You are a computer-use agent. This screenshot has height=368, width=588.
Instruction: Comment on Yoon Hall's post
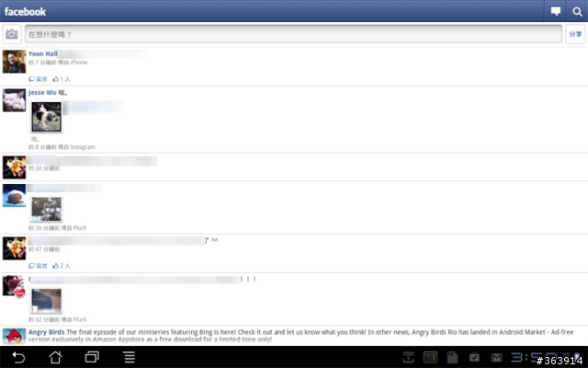coord(38,79)
